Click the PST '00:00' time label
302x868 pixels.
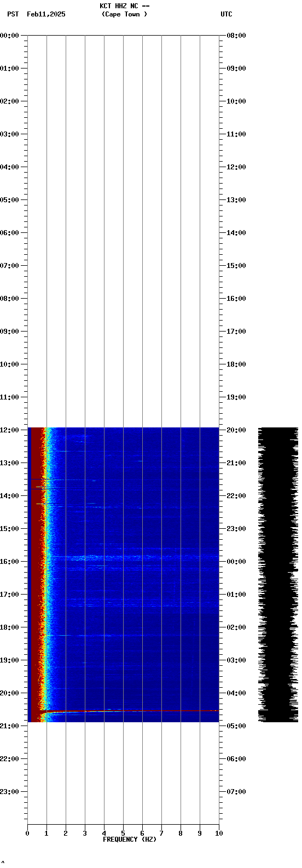click(x=9, y=36)
